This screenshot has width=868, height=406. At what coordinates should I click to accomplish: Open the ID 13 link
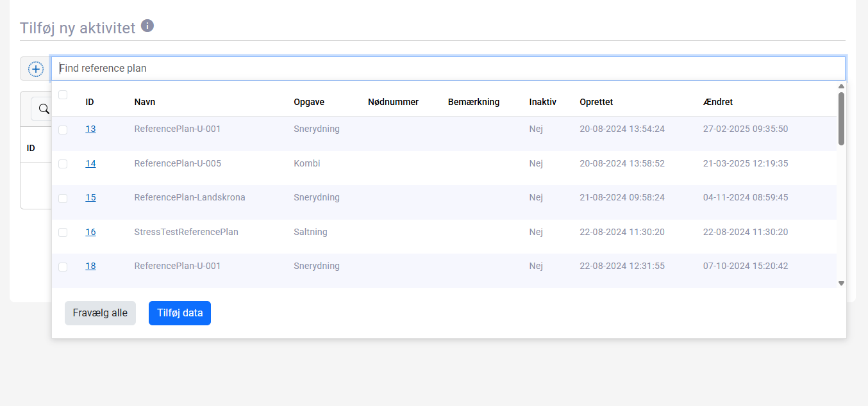point(90,129)
